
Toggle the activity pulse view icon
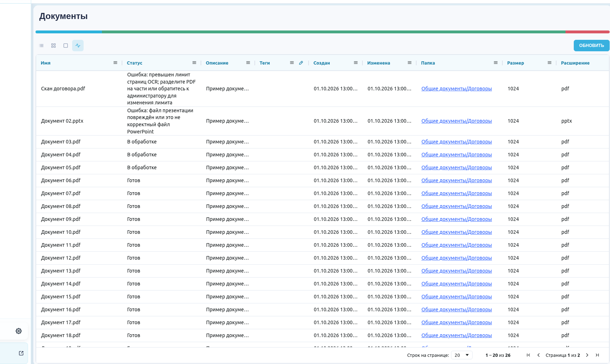pos(78,46)
